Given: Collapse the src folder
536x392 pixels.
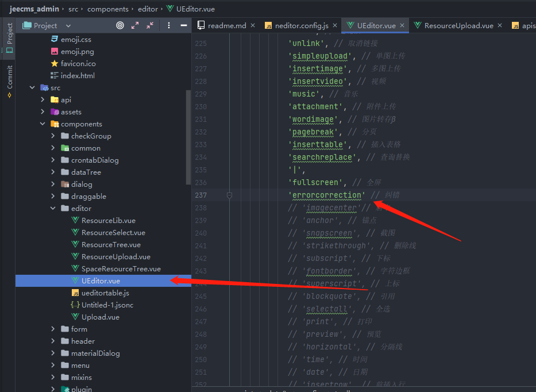Looking at the screenshot, I should point(32,88).
